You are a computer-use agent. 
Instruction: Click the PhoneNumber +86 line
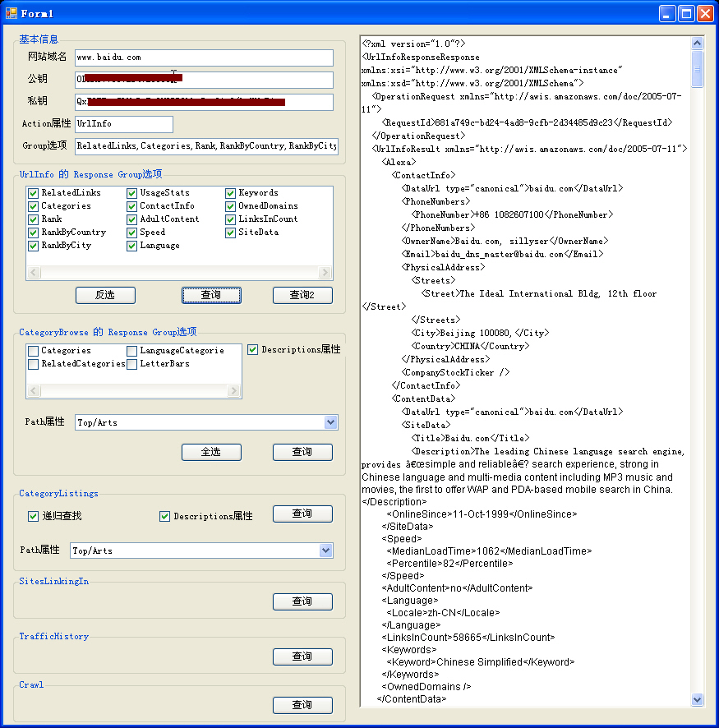[513, 214]
